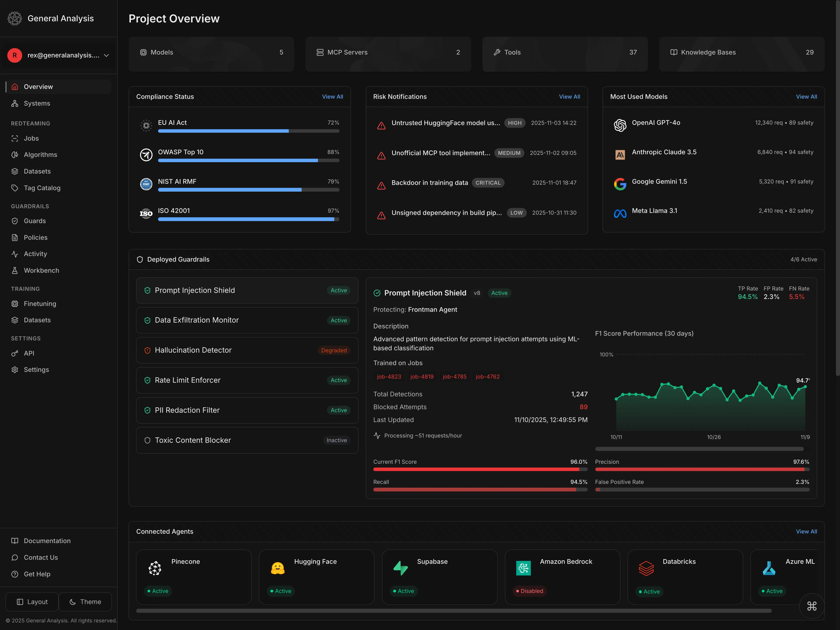Toggle the Theme switch
The width and height of the screenshot is (840, 630).
tap(85, 602)
